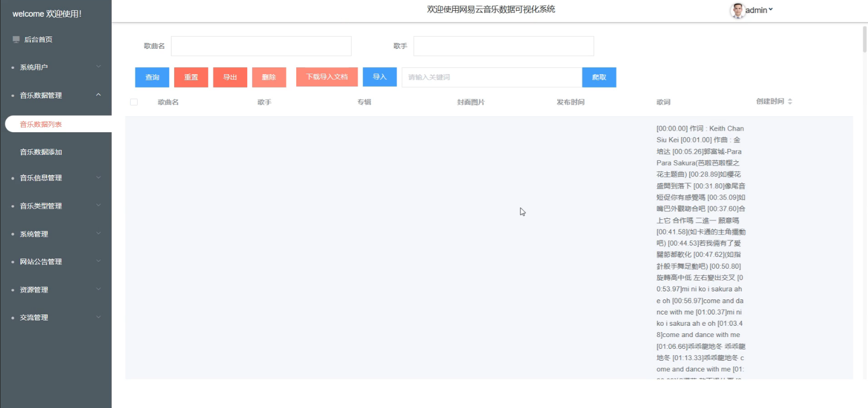Toggle the chevron beside 资源管理
Screen dimensions: 868x408
coord(98,289)
